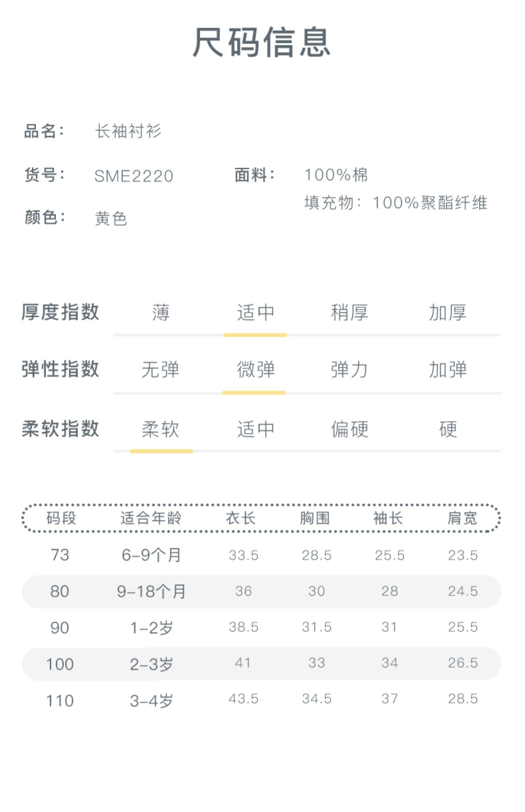Click the 2-3岁 age cell

151,664
